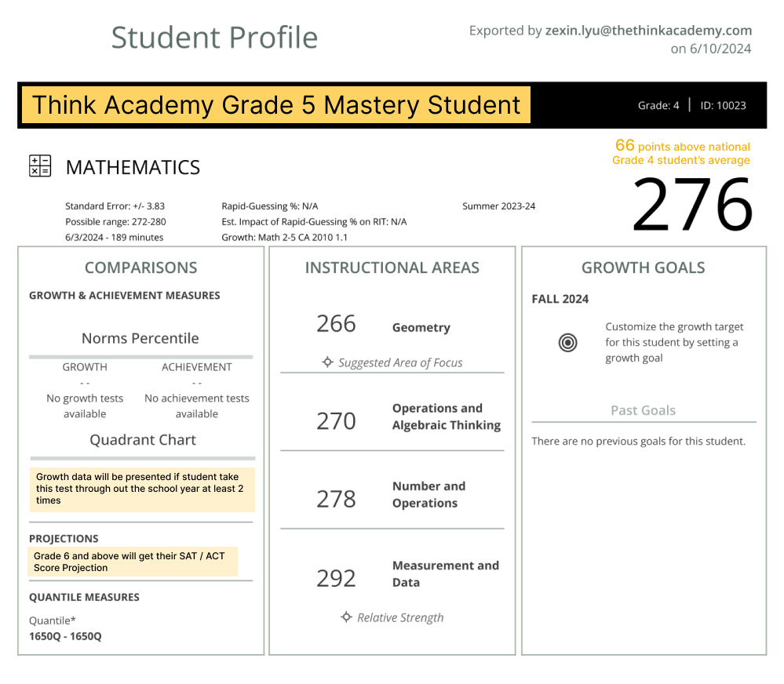Click the GROWTH column under Norms Percentile

pyautogui.click(x=85, y=366)
